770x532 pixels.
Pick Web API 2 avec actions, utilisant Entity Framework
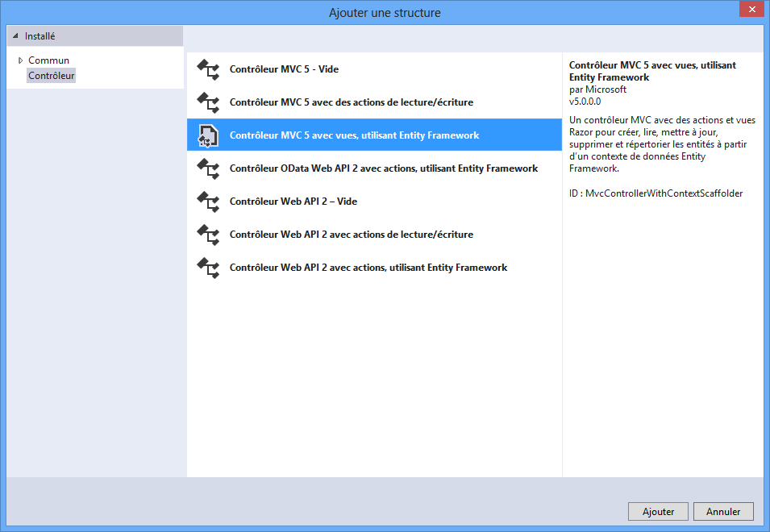374,268
